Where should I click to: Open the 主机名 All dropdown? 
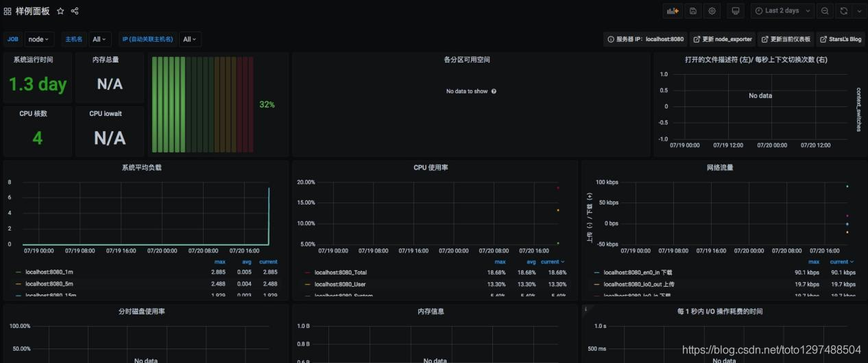click(99, 39)
